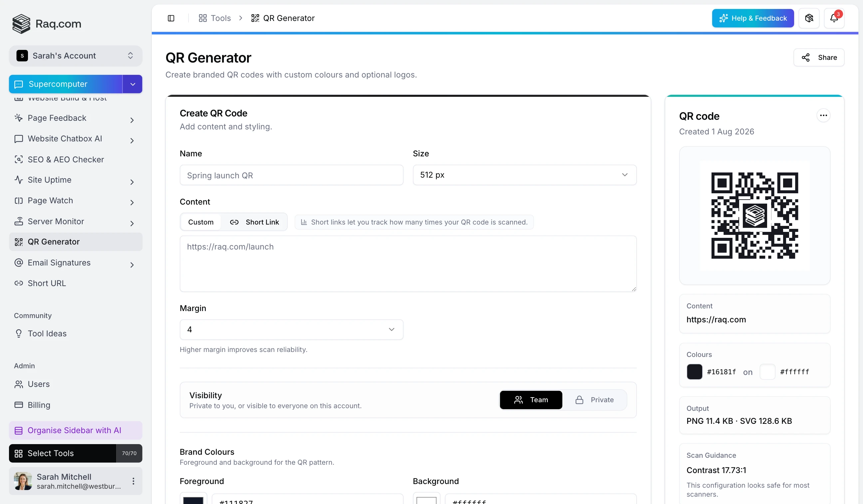The image size is (863, 504).
Task: Click the Share button
Action: 819,58
